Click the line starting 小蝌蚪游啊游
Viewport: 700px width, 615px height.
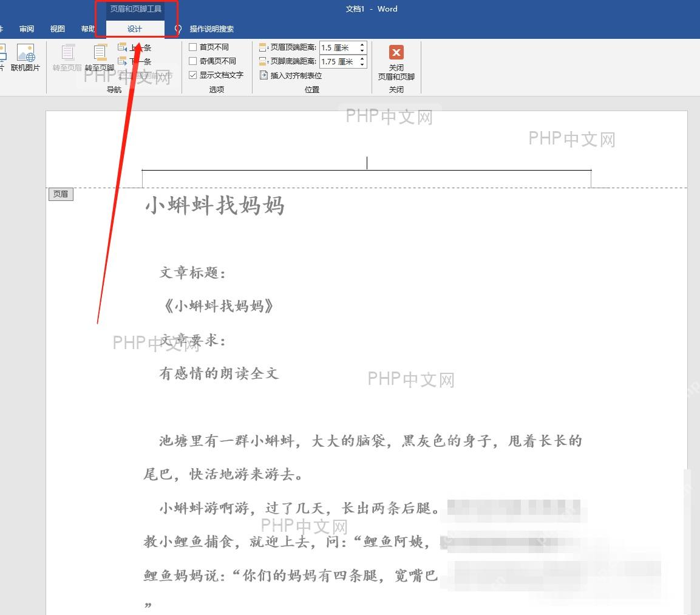click(x=299, y=508)
